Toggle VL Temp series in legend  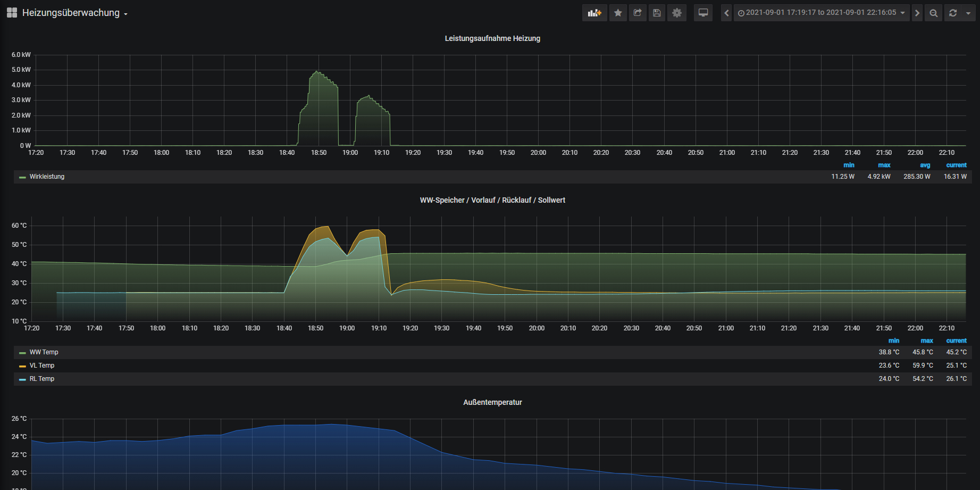tap(41, 366)
